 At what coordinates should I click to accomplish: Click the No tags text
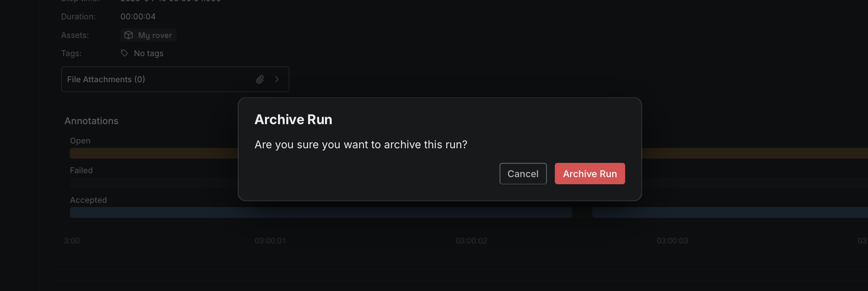[148, 53]
